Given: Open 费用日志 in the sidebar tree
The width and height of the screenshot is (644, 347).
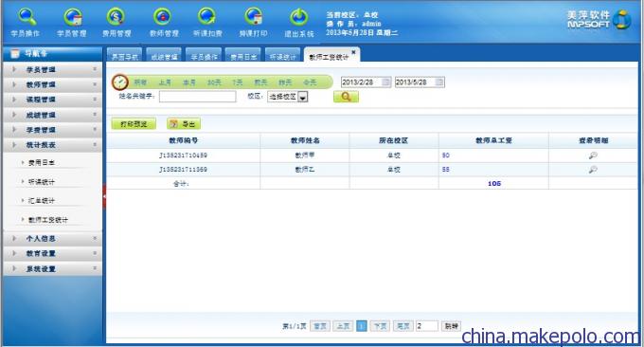Looking at the screenshot, I should (41, 163).
